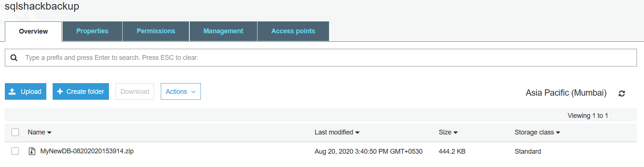This screenshot has height=167, width=644.
Task: Sort by Storage class column
Action: pyautogui.click(x=537, y=132)
